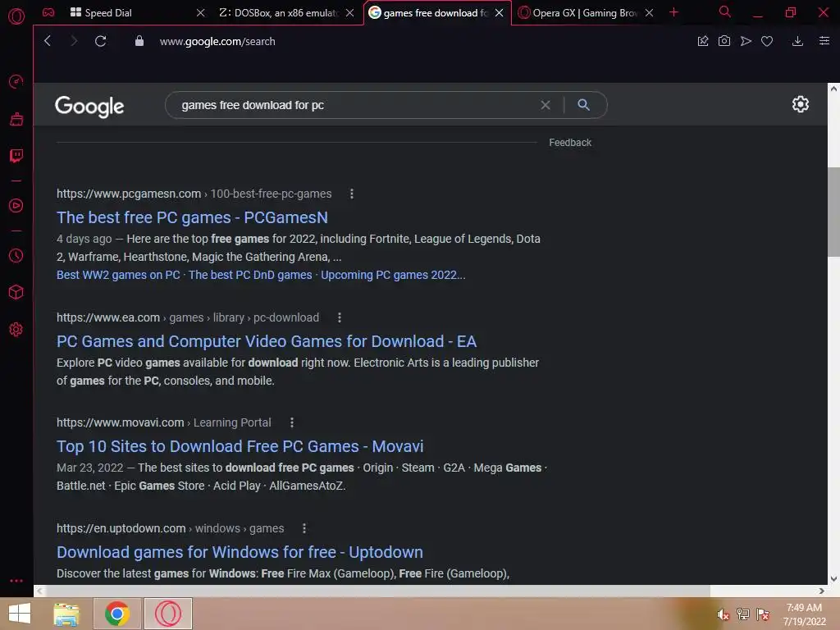Open GX Control speedometer icon in sidebar
This screenshot has height=630, width=840.
(16, 81)
